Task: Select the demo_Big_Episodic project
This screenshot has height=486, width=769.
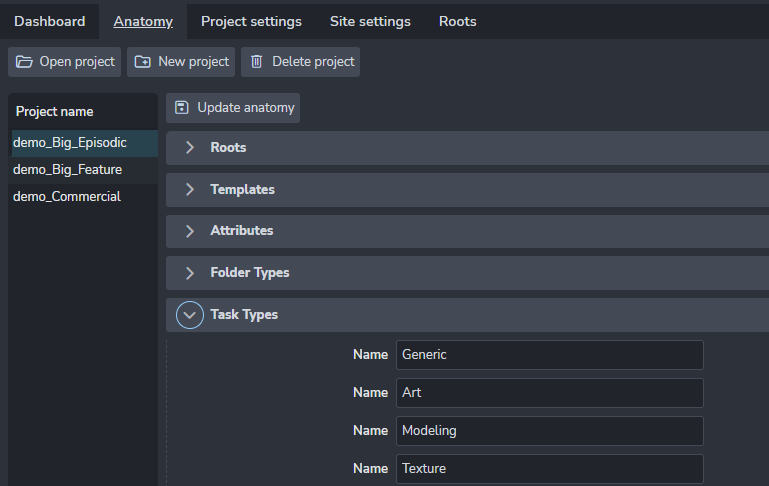Action: click(x=84, y=143)
